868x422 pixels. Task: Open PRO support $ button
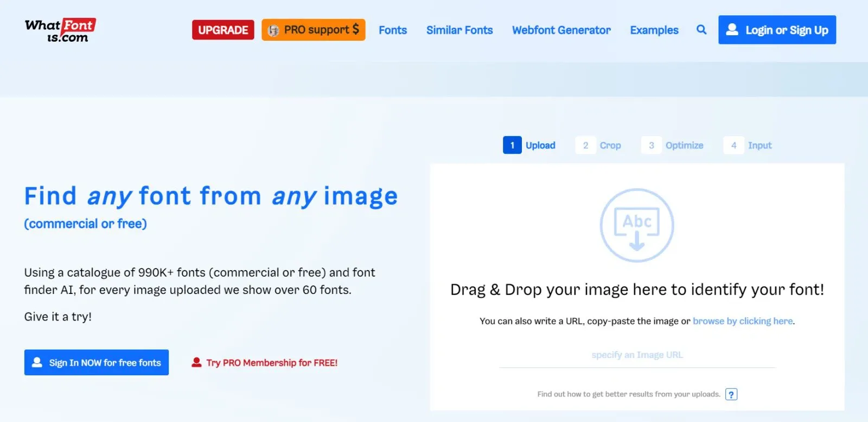[x=314, y=30]
